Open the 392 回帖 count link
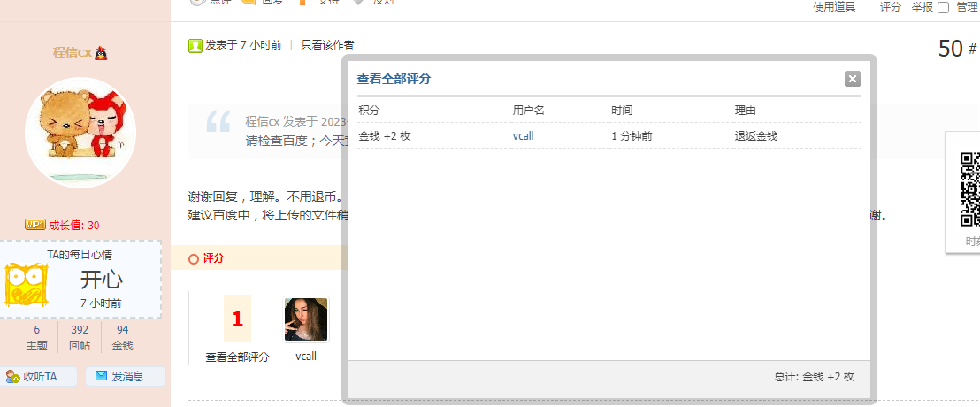980x407 pixels. coord(80,337)
